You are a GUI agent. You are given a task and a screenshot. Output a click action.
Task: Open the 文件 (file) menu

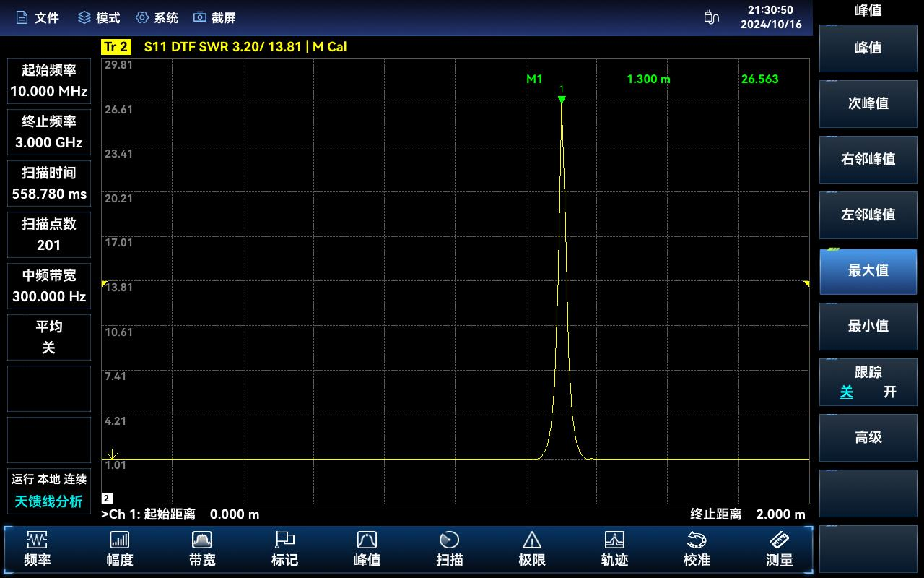[38, 17]
